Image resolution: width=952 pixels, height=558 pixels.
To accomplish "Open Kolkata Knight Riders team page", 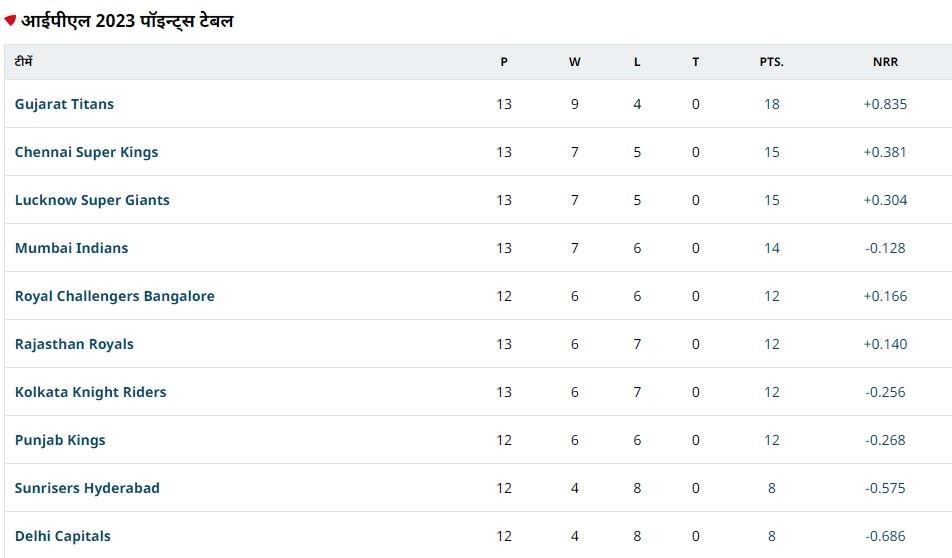I will [90, 392].
